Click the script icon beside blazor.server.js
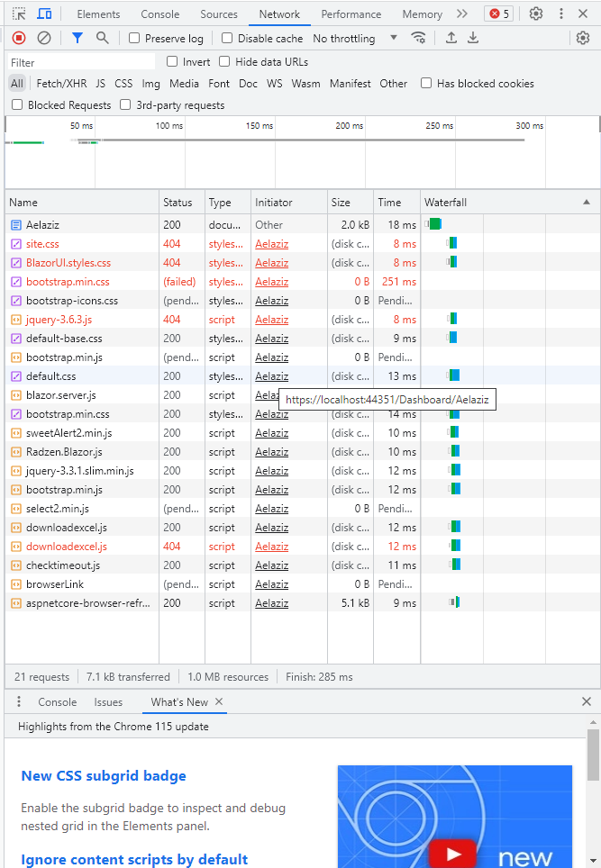The height and width of the screenshot is (868, 601). tap(16, 395)
